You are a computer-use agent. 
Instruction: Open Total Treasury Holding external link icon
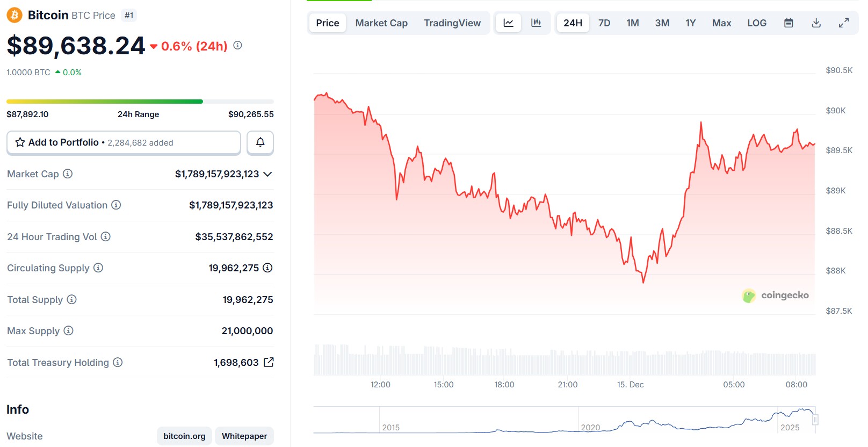point(269,363)
